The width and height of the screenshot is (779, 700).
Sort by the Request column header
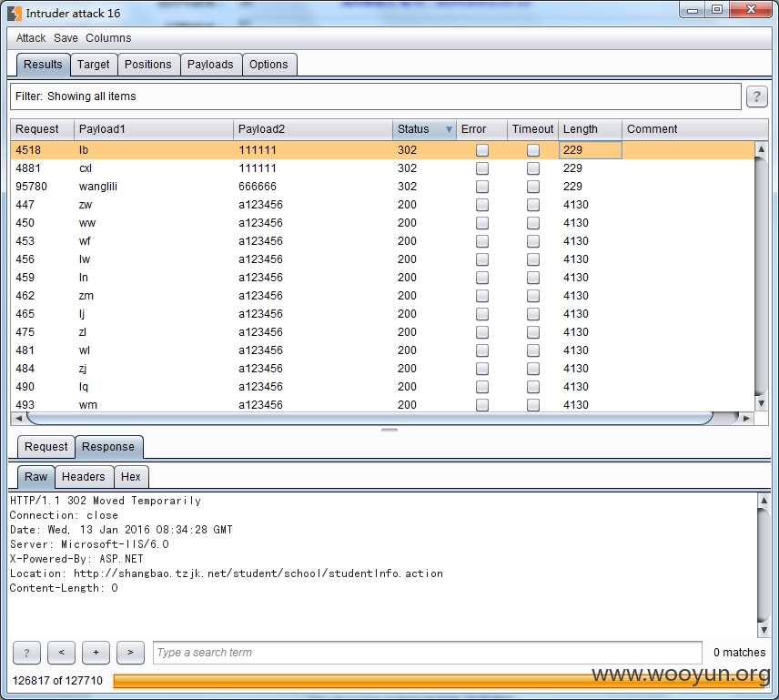42,129
